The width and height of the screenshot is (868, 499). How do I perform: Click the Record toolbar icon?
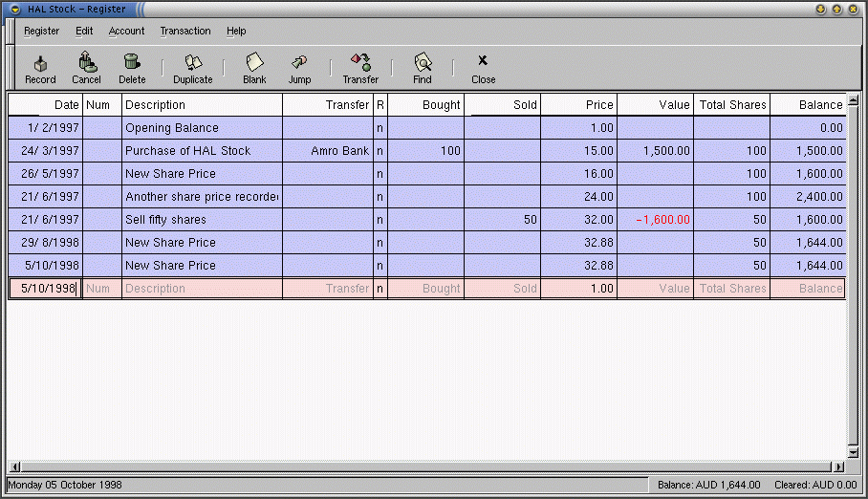40,62
